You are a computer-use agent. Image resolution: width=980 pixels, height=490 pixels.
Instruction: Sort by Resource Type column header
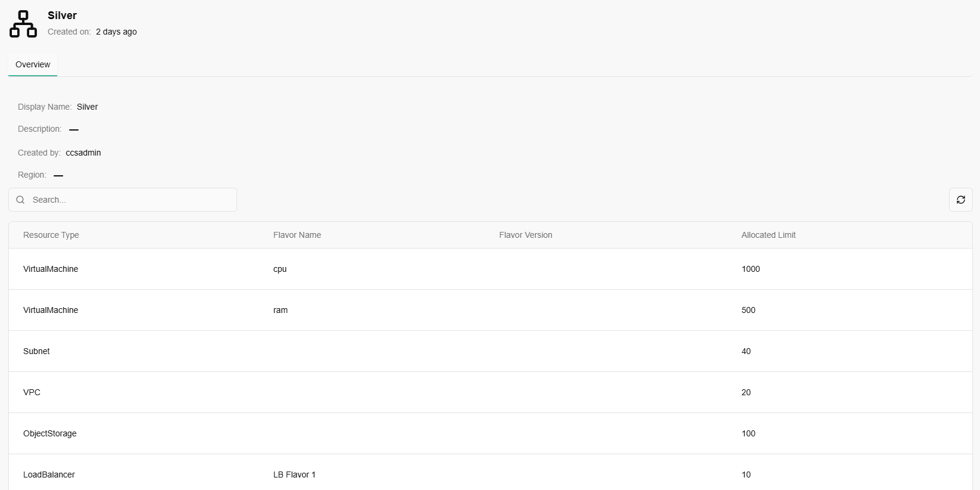click(51, 235)
